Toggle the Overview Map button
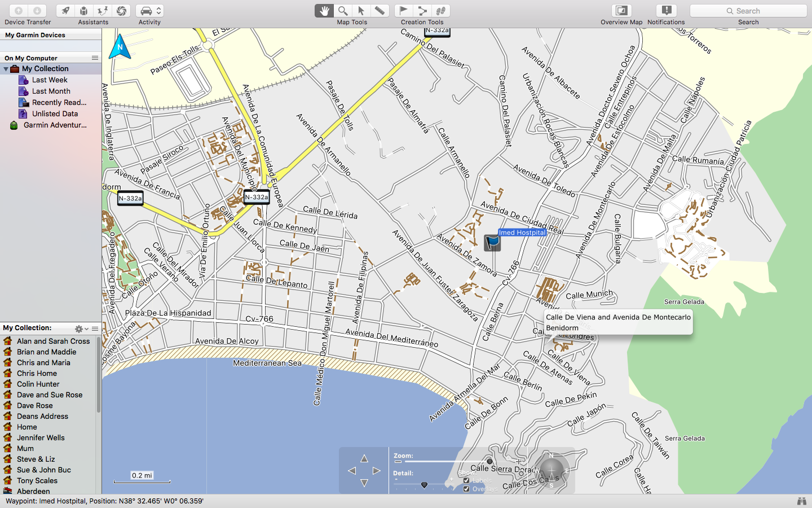Image resolution: width=812 pixels, height=508 pixels. coord(621,11)
